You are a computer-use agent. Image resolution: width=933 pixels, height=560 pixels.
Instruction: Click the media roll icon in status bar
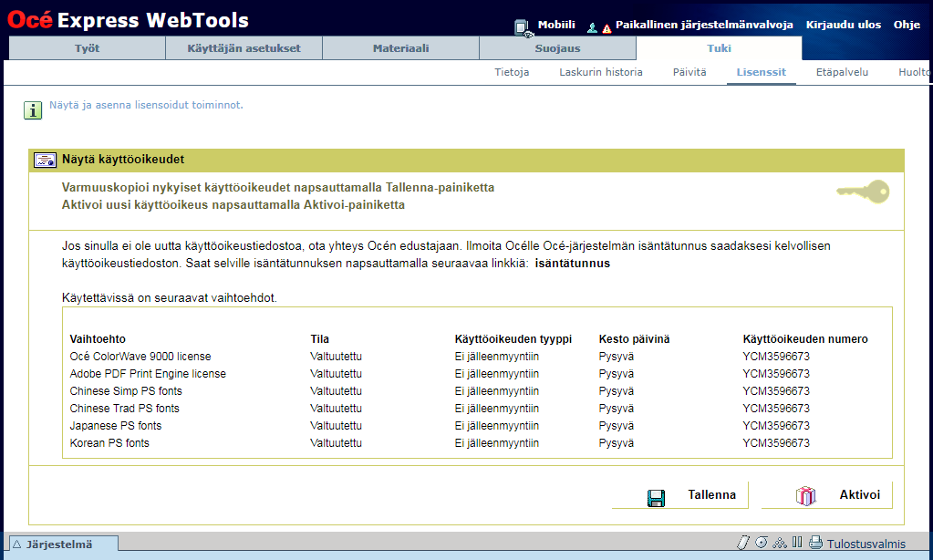coord(761,542)
